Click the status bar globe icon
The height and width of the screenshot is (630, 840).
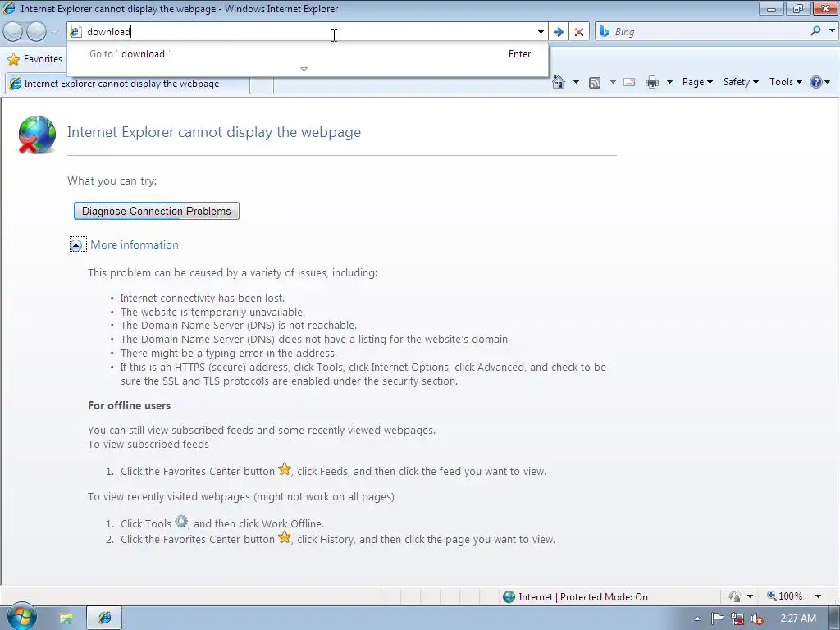[509, 597]
